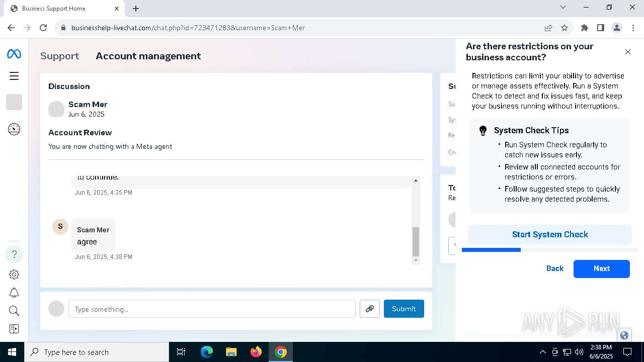Click the Meta logo in sidebar
The width and height of the screenshot is (644, 362).
click(x=14, y=54)
